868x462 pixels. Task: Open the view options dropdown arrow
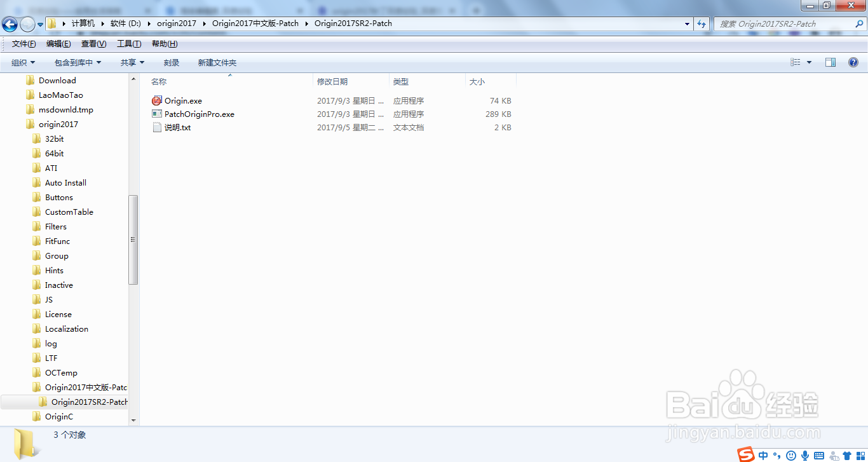(x=809, y=62)
